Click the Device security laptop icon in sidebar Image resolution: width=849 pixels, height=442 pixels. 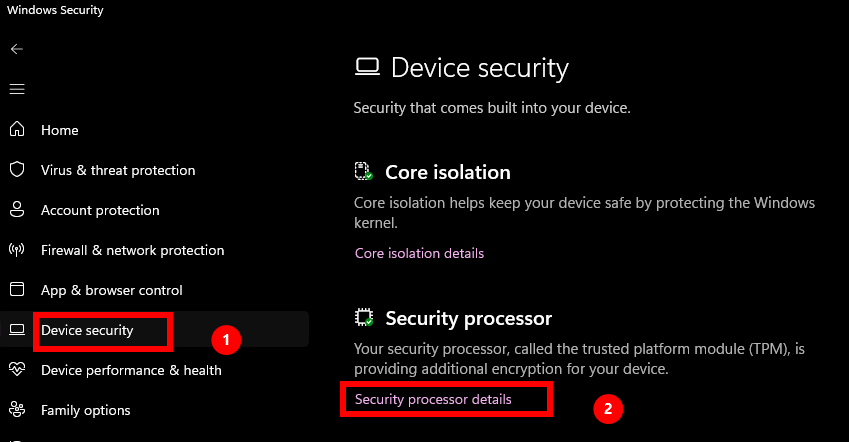pyautogui.click(x=17, y=330)
